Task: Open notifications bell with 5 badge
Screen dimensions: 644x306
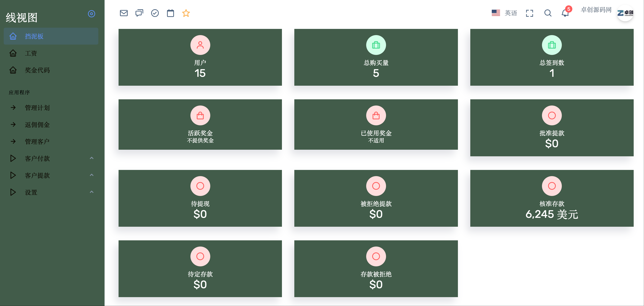Action: point(566,13)
